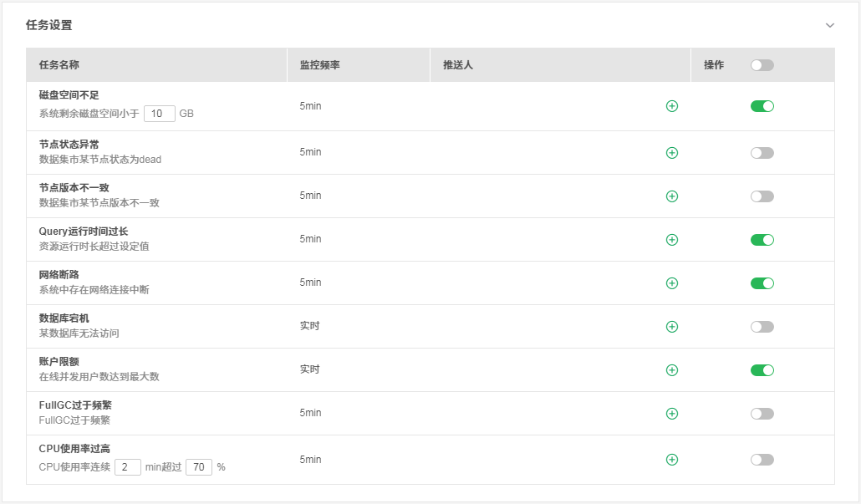Click the disk space GB input field

[x=159, y=114]
